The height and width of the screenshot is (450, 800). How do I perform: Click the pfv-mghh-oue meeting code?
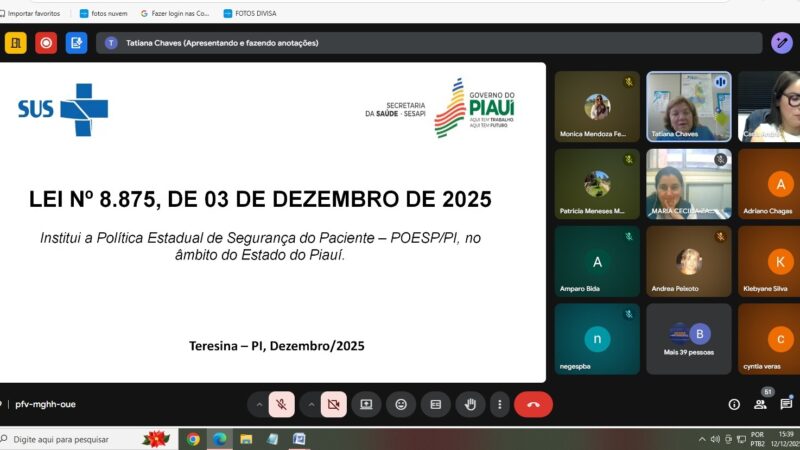point(45,404)
